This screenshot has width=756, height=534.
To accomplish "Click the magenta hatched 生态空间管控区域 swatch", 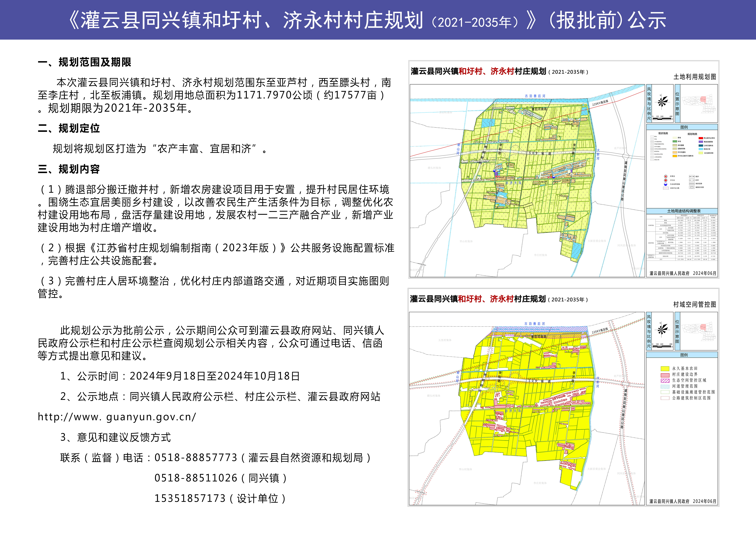I will (665, 381).
